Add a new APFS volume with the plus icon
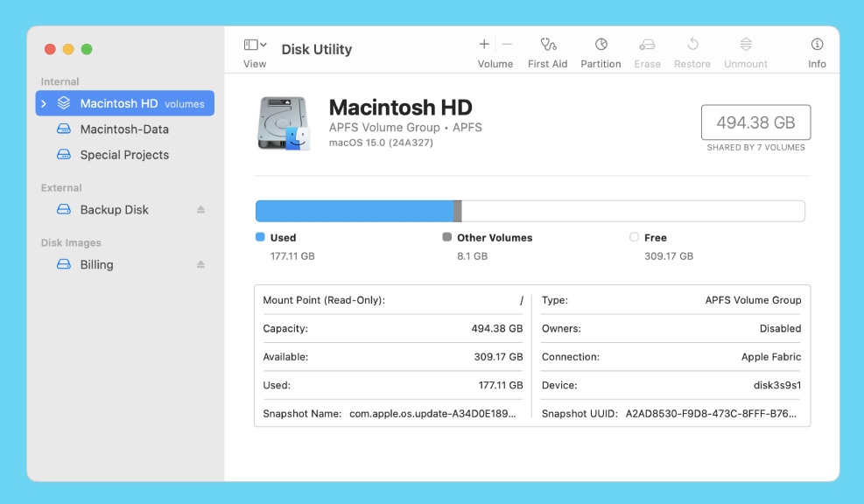Viewport: 864px width, 504px height. click(483, 43)
